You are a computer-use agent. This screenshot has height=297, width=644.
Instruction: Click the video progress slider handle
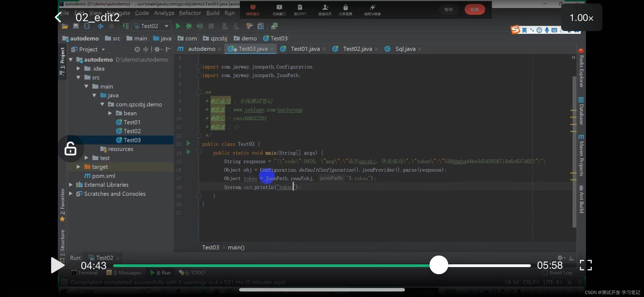tap(439, 265)
